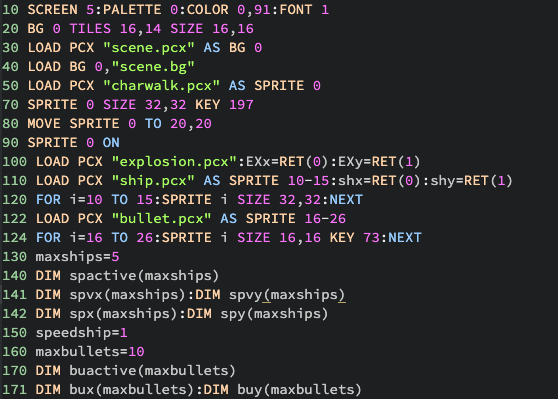
Task: Click the sprite range 10-15 on line 110
Action: point(308,180)
